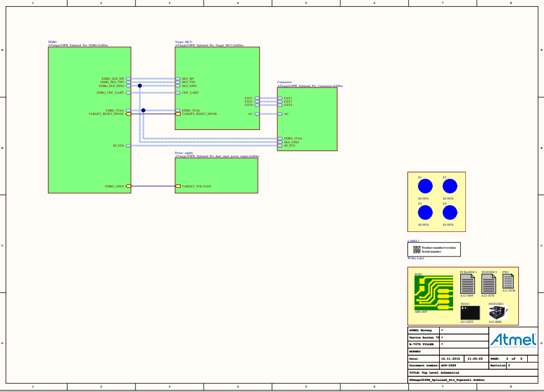Click the ATMEL Norway cell in title block
Screen dimensions: 544x392
pyautogui.click(x=423, y=330)
